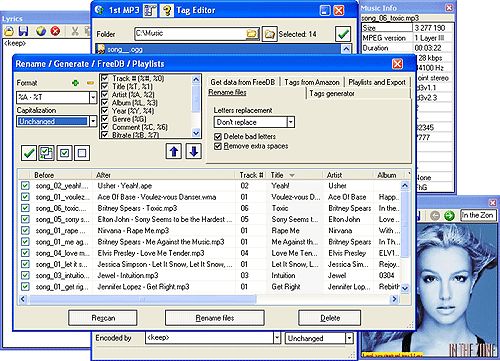Click the deselect-all empty box icon
This screenshot has width=500, height=361.
pos(82,153)
